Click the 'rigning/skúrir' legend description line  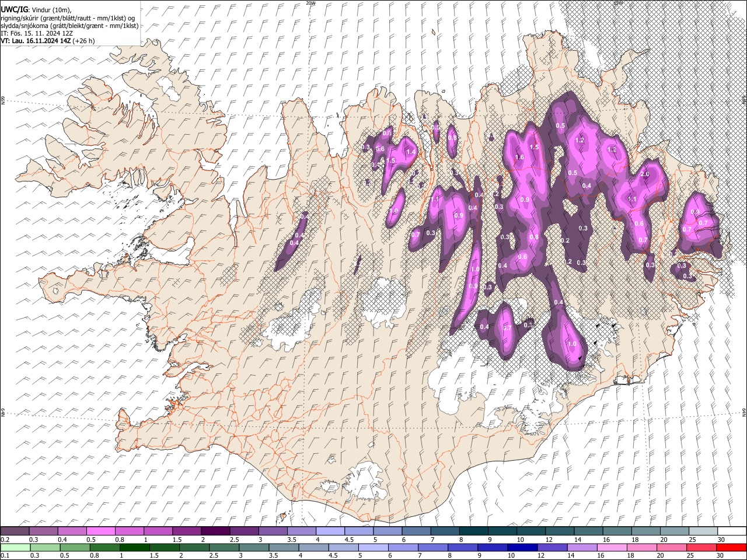tap(68, 17)
